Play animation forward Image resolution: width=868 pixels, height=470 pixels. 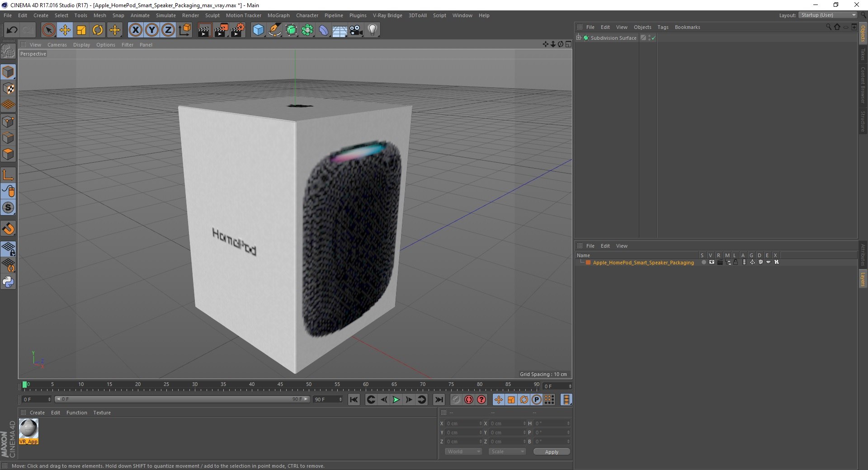396,399
